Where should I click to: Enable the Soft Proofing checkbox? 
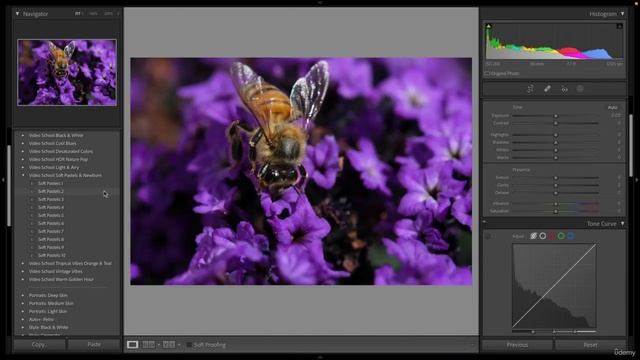[x=189, y=345]
